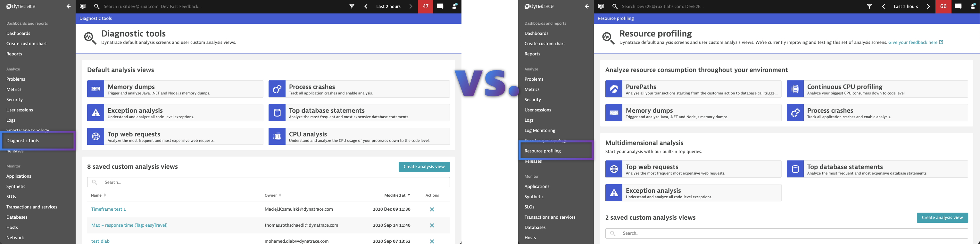Open speech bubble icon in right window header
The image size is (980, 244).
(958, 6)
